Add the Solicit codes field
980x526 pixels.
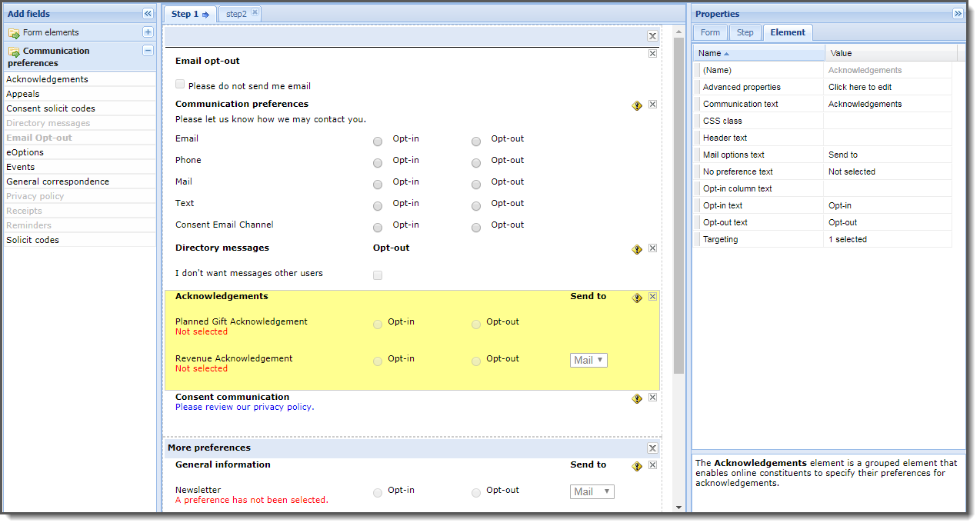coord(80,240)
